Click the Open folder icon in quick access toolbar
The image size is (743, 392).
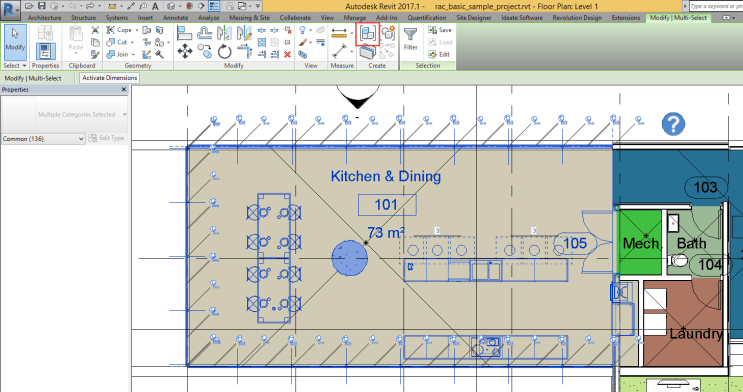(x=29, y=6)
